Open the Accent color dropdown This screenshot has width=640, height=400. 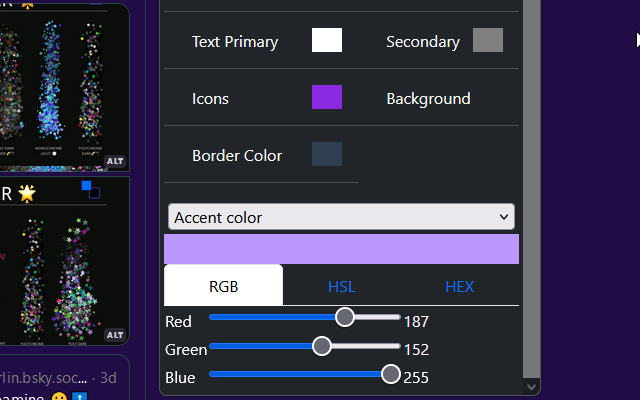coord(341,217)
